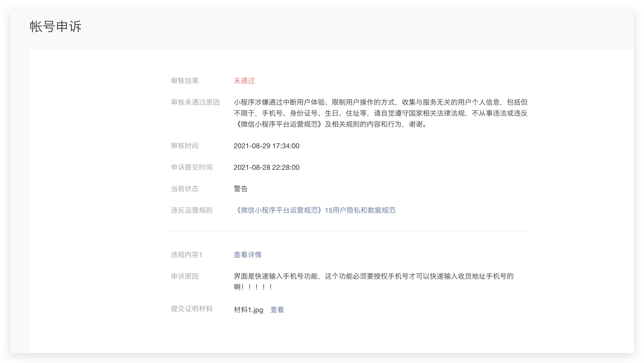644x363 pixels.
Task: Click the 材料1.jpg file name
Action: (248, 310)
